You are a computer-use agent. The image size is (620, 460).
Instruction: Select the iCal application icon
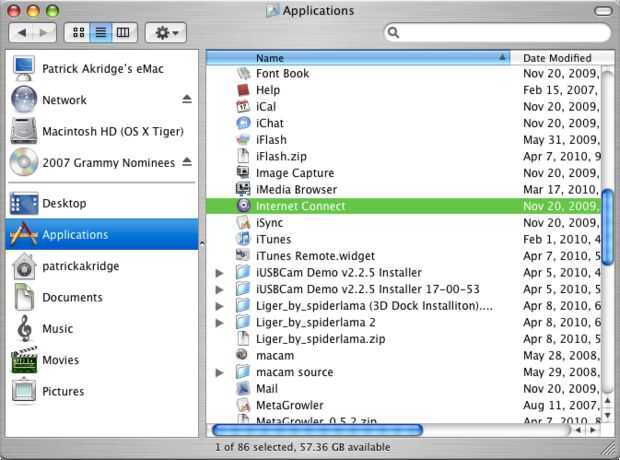(244, 106)
